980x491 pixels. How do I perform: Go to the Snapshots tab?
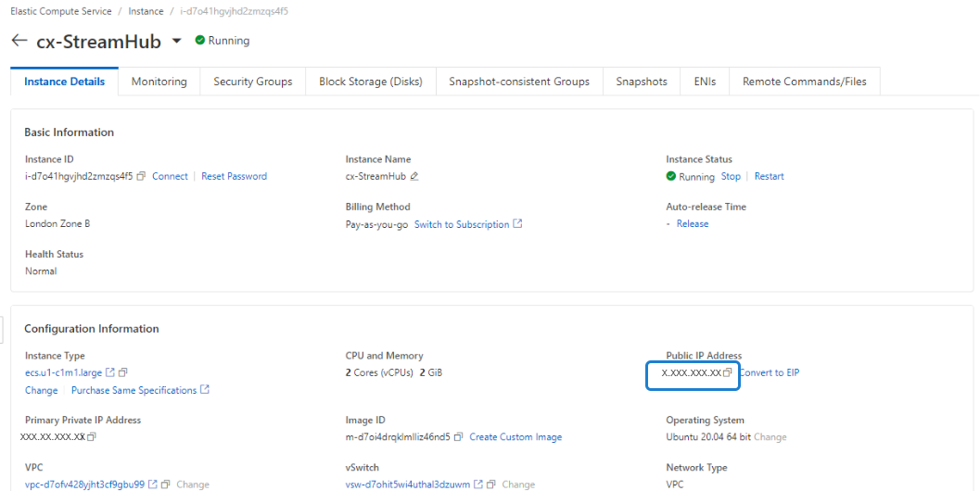click(641, 82)
